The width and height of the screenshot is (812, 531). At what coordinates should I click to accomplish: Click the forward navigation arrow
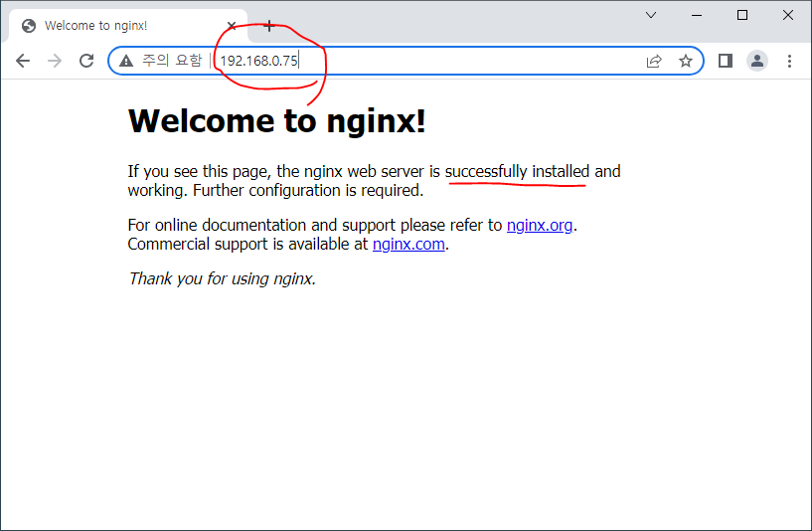[x=55, y=61]
